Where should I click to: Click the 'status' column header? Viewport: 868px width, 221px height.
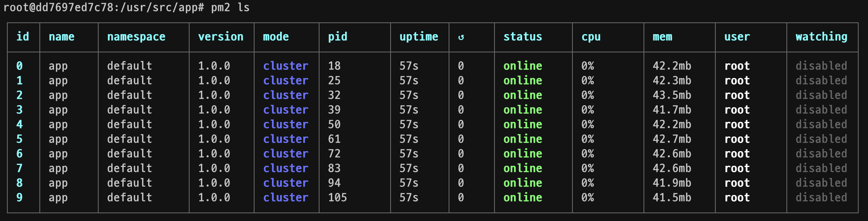523,37
